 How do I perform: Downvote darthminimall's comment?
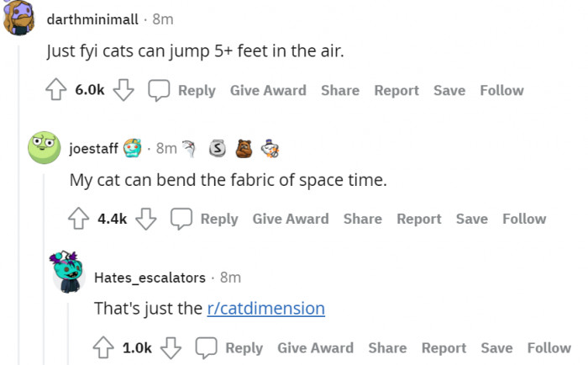tap(123, 90)
